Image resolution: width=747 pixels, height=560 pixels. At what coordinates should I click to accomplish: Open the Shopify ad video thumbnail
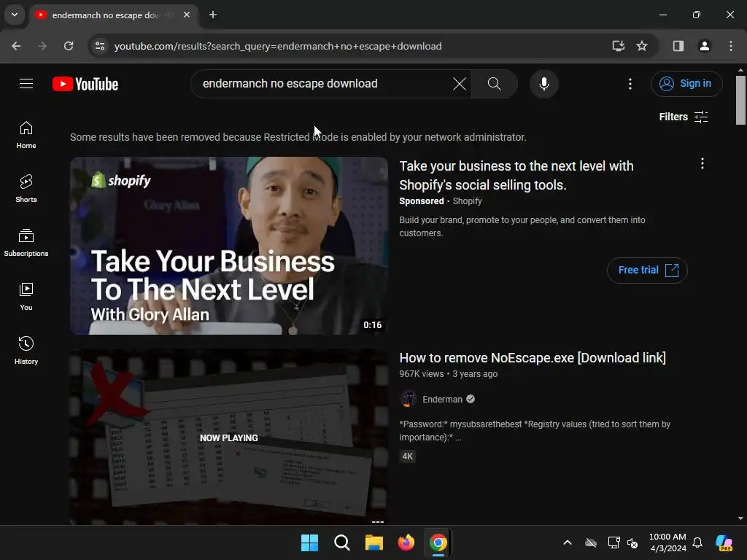click(x=229, y=246)
